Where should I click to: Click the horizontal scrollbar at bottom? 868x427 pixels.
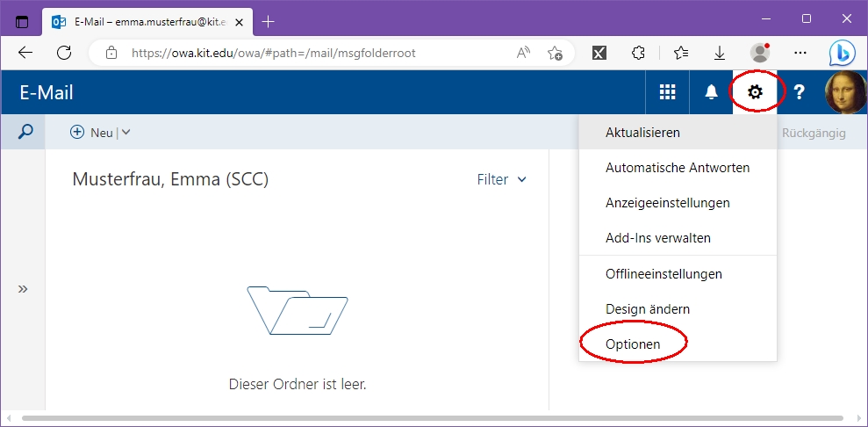tap(430, 418)
